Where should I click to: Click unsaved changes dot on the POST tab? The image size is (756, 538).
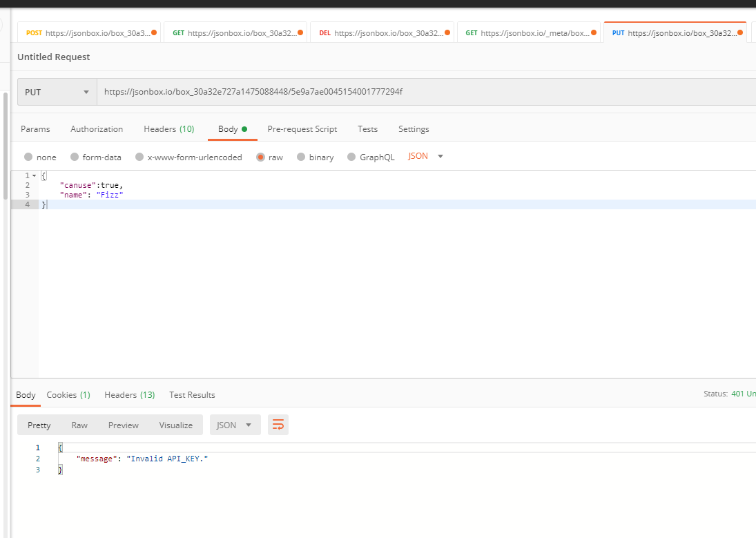click(x=153, y=32)
